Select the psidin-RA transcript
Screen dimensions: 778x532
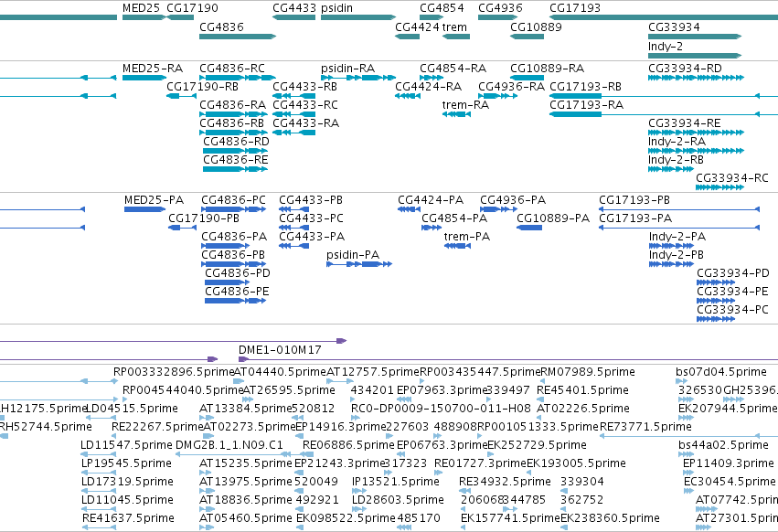coord(358,78)
